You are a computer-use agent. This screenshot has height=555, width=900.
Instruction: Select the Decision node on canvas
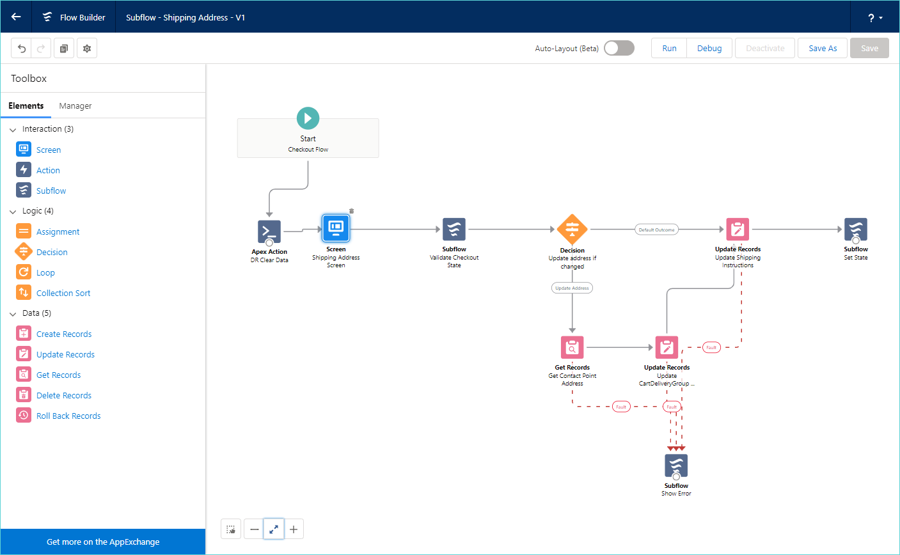click(x=572, y=229)
